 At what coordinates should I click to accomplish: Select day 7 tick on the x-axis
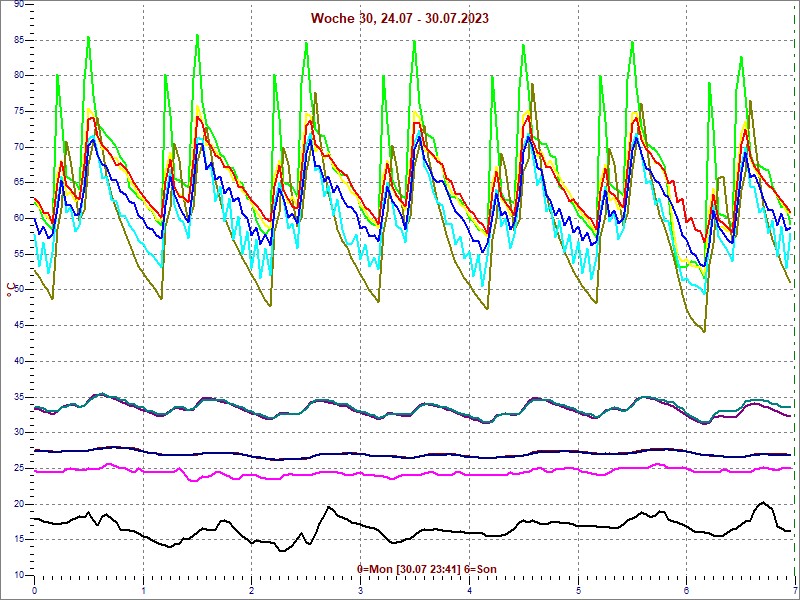[794, 590]
